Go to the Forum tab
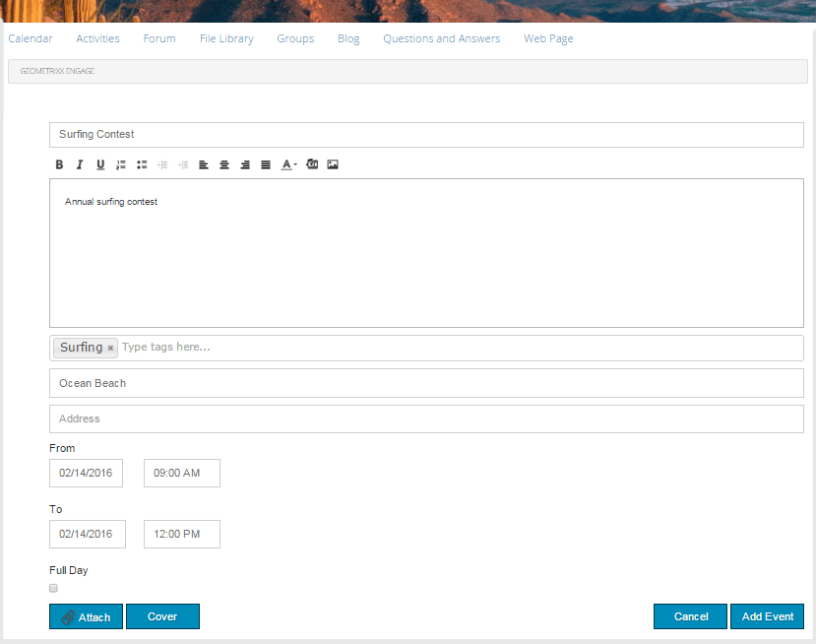816x644 pixels. (x=159, y=38)
